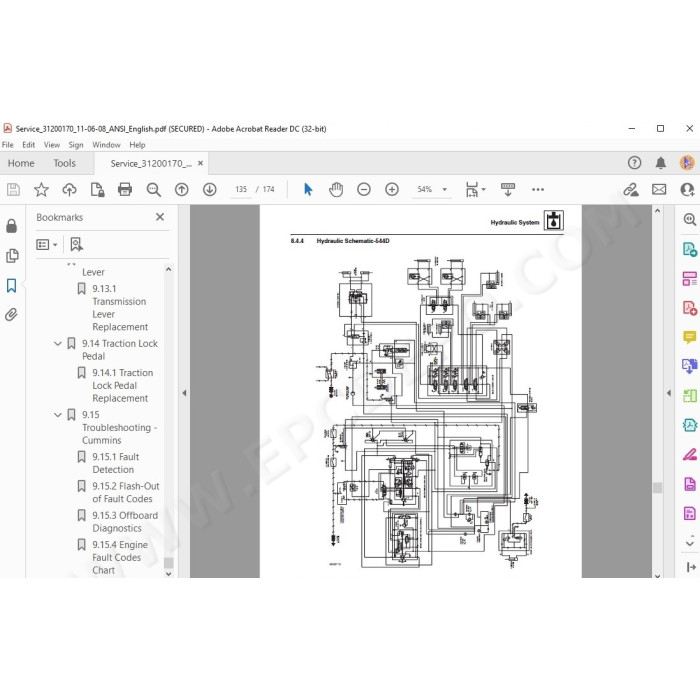This screenshot has height=700, width=700.
Task: Open Fill & Sign pen tool
Action: pyautogui.click(x=690, y=455)
